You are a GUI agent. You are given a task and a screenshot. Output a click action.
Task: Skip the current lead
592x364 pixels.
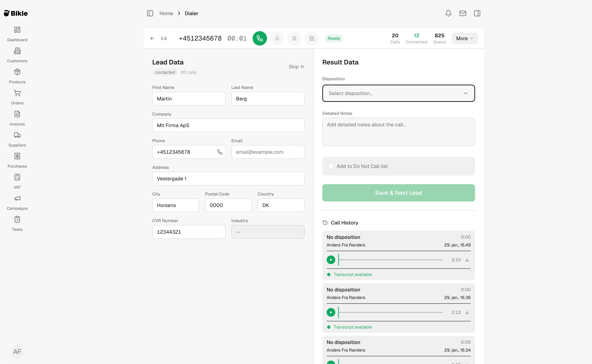point(296,67)
